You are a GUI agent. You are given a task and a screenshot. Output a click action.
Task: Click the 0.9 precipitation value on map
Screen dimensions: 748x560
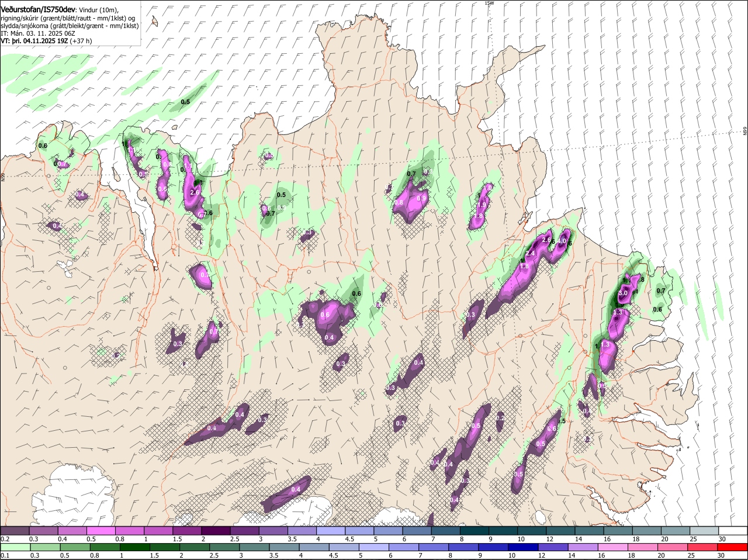421,198
